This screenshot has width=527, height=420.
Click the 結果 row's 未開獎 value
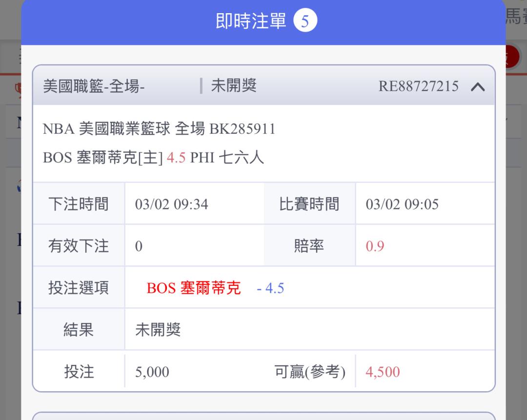158,330
